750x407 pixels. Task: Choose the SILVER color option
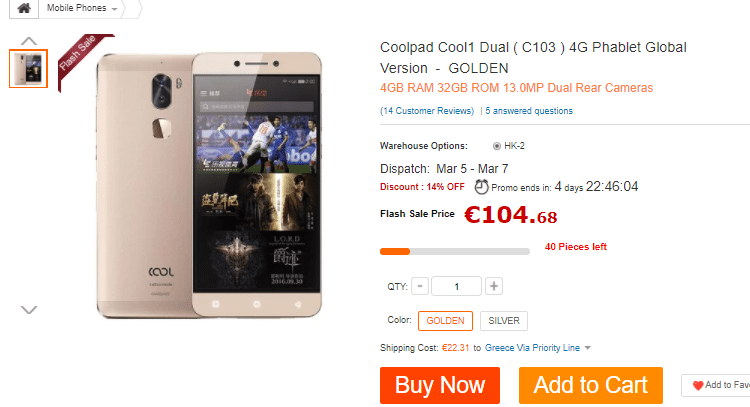pos(504,320)
